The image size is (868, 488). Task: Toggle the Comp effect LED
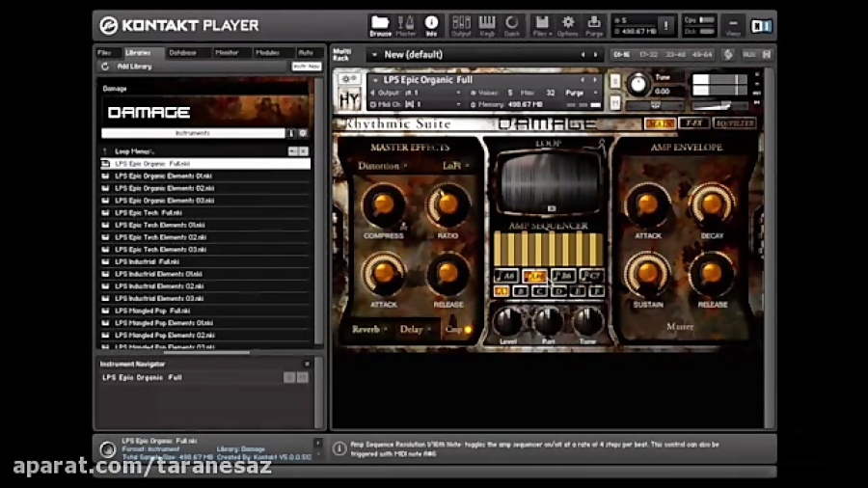tap(469, 330)
